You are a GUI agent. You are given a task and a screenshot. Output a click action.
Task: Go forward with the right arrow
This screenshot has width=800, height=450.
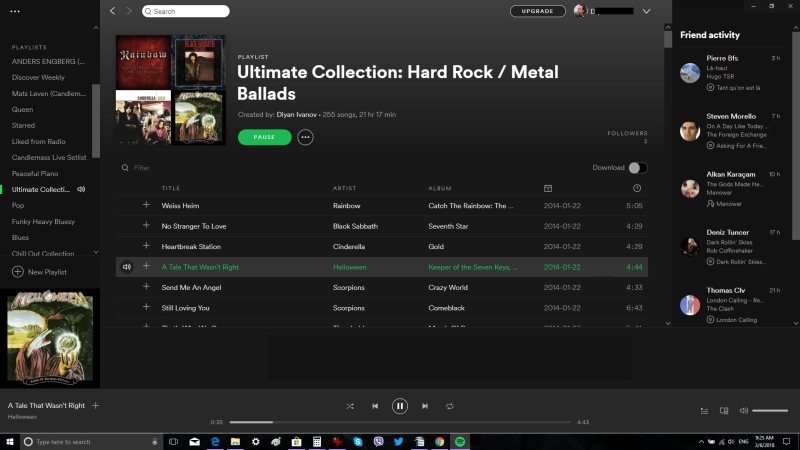(129, 11)
